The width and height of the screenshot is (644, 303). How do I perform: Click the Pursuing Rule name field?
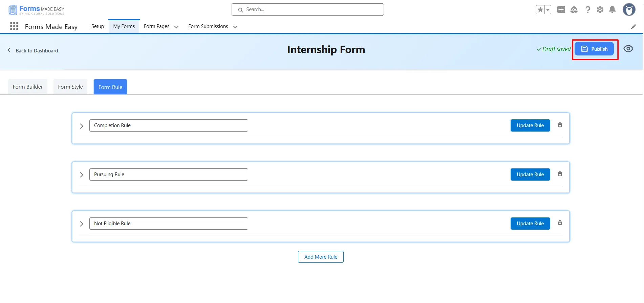click(x=169, y=174)
